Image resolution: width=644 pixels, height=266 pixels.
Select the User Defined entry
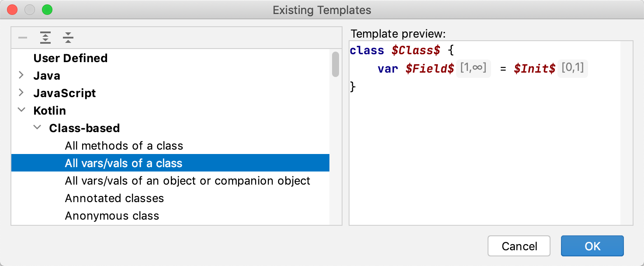tap(70, 58)
